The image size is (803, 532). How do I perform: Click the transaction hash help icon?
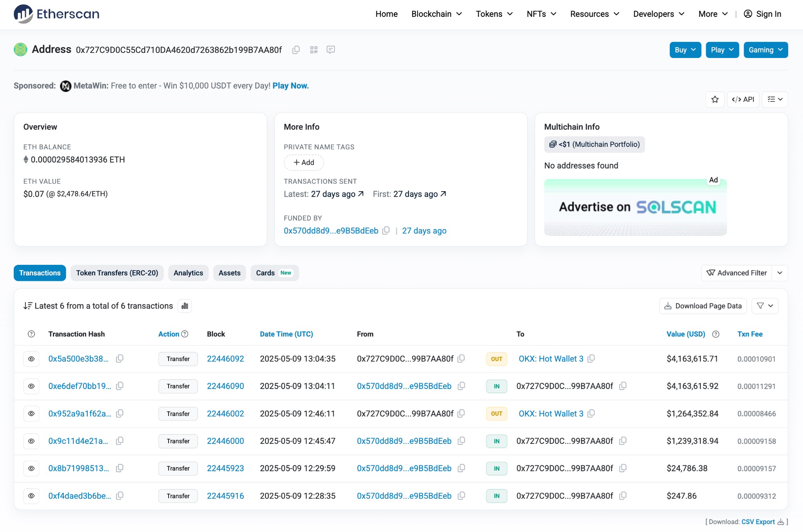coord(31,334)
